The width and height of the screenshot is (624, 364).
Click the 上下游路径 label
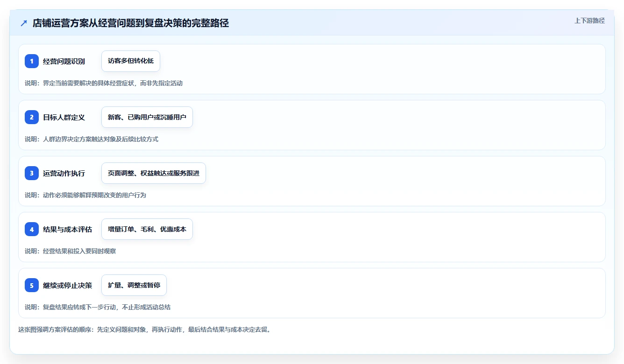(x=589, y=21)
